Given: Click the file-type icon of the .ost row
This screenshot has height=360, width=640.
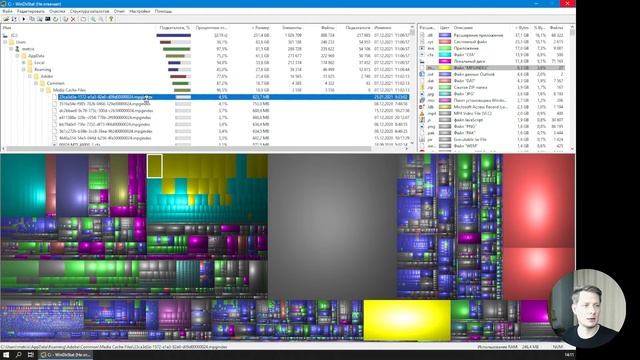Looking at the screenshot, I should coord(422,74).
